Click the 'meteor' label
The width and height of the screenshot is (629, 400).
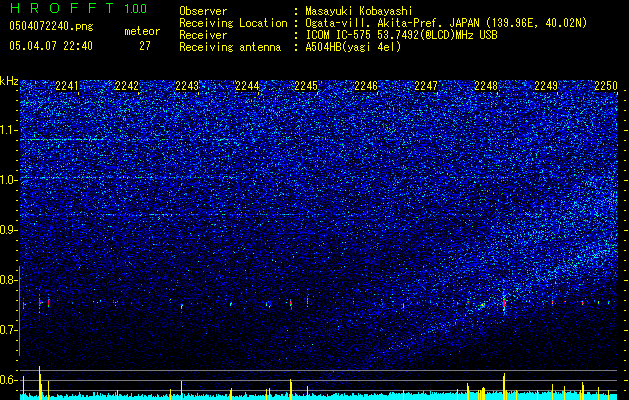click(142, 31)
